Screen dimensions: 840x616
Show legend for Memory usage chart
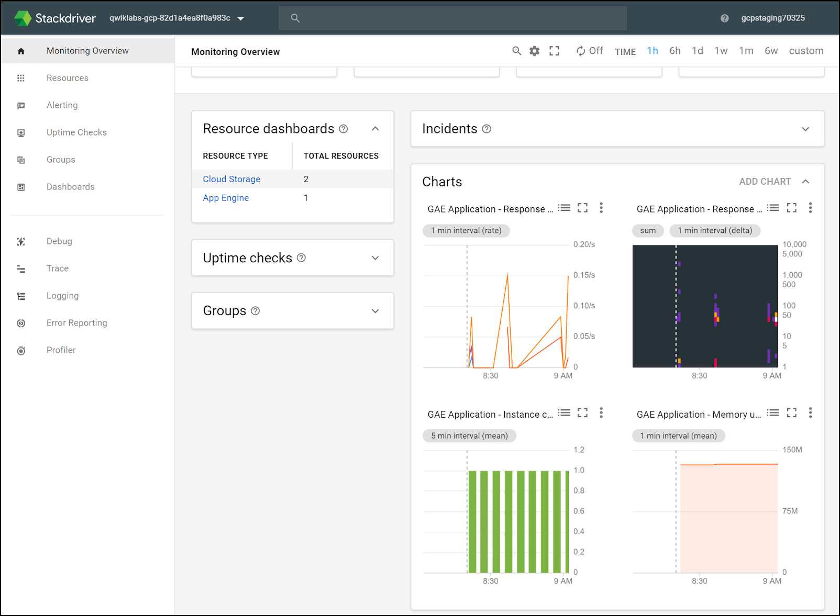tap(773, 413)
